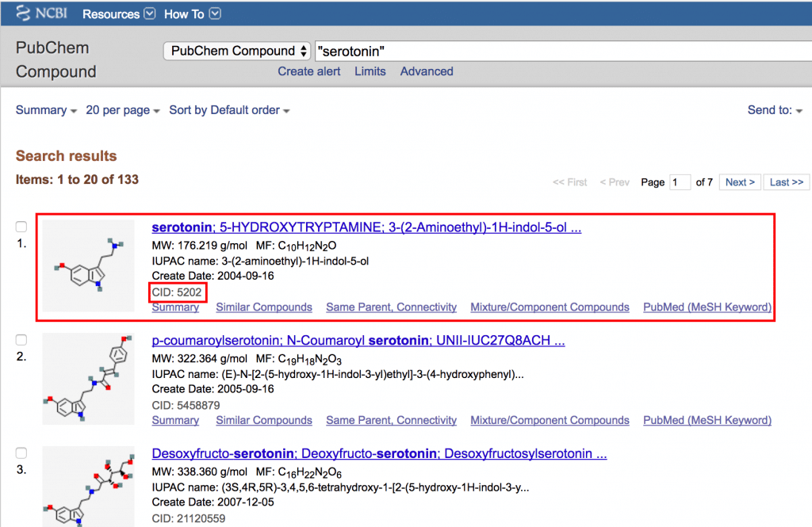Screen dimensions: 812x527
Task: Click the search field containing "serotonin"
Action: (x=564, y=52)
